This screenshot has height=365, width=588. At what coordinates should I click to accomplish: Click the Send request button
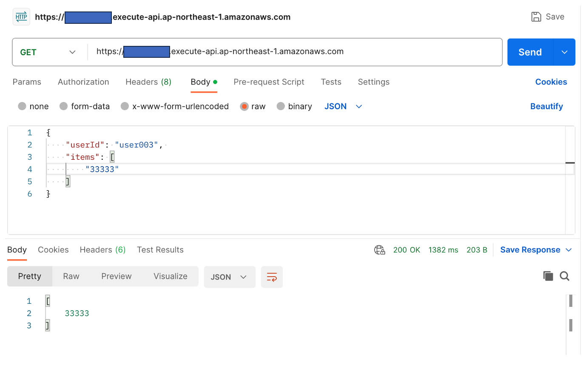tap(530, 52)
